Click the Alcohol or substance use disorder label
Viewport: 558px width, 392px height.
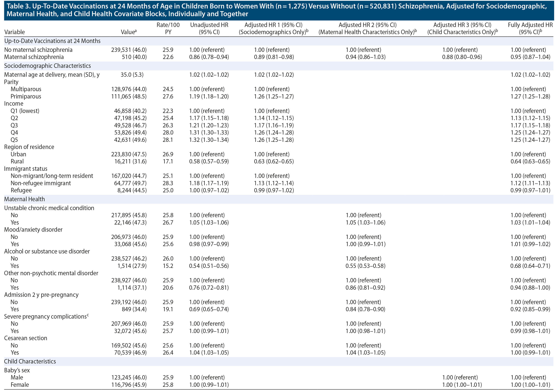tap(47, 252)
